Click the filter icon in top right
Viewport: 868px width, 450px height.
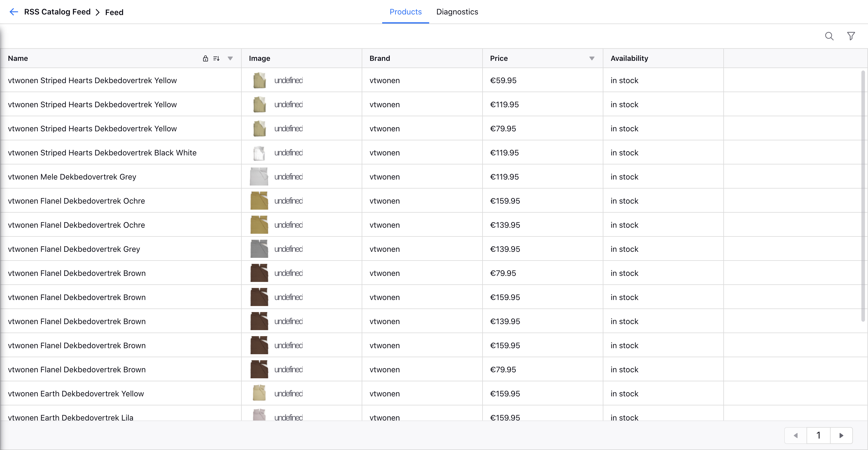[x=851, y=36]
